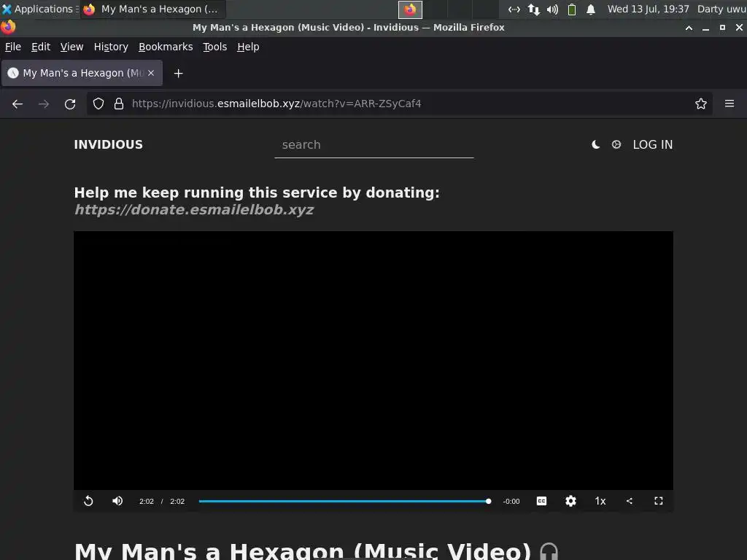Image resolution: width=747 pixels, height=560 pixels.
Task: Click the Firefox taskbar window button
Action: [153, 9]
